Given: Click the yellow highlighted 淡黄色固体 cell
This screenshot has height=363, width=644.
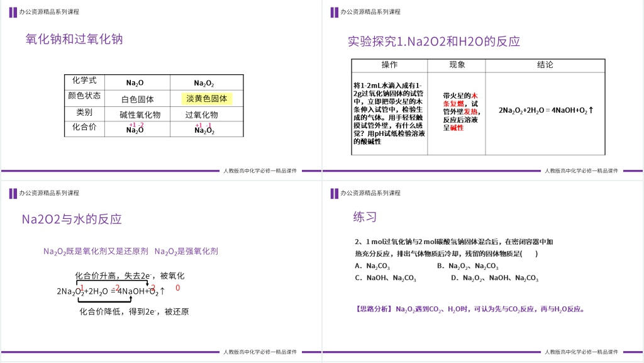Looking at the screenshot, I should click(207, 99).
